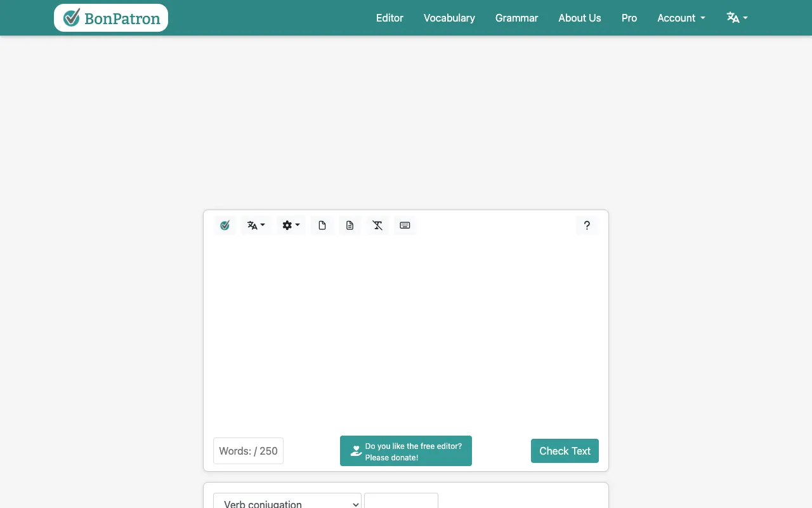812x508 pixels.
Task: Open the site language dropdown in navbar
Action: [x=737, y=18]
